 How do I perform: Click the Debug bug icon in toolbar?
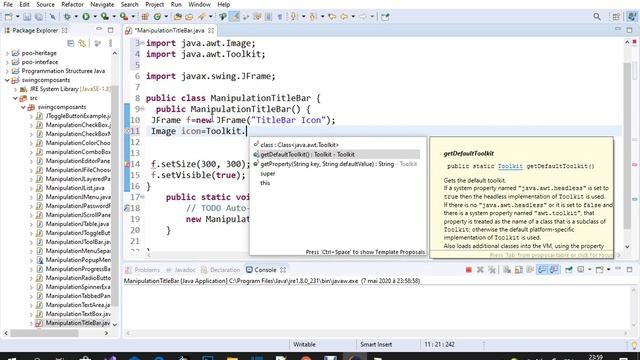(67, 17)
